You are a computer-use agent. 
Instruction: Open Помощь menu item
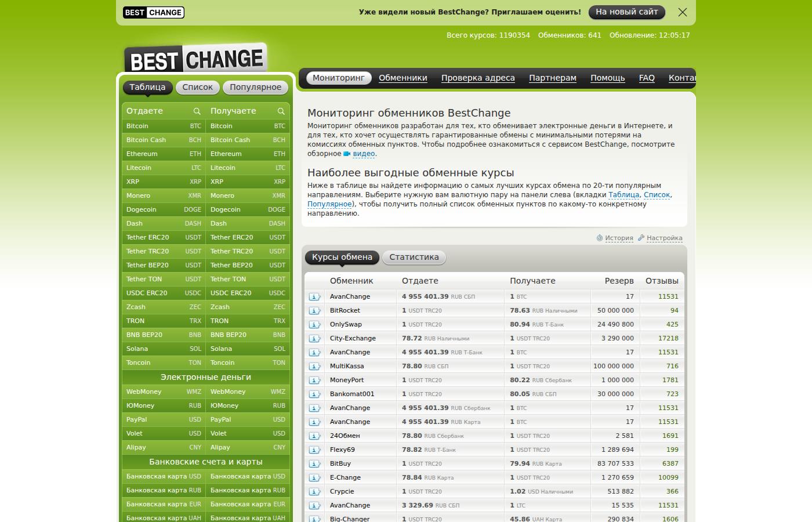click(x=608, y=78)
